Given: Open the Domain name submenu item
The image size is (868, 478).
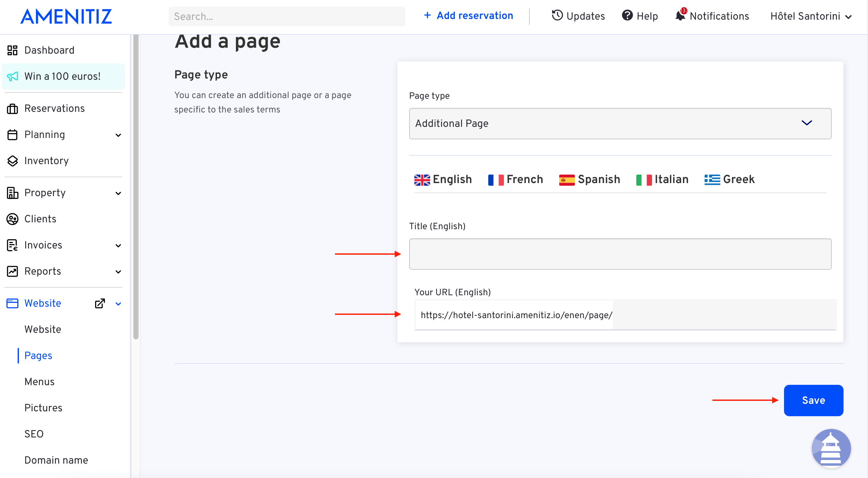Looking at the screenshot, I should tap(56, 460).
